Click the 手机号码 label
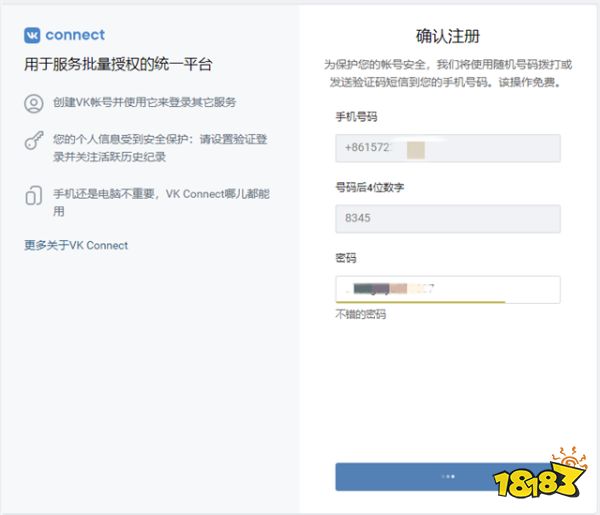 (x=356, y=117)
